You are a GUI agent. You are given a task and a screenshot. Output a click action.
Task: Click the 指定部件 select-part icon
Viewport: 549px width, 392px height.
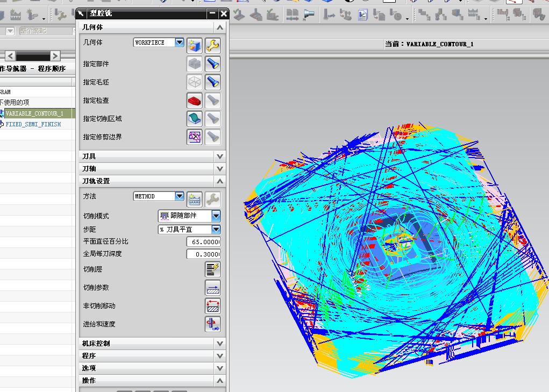[x=194, y=63]
